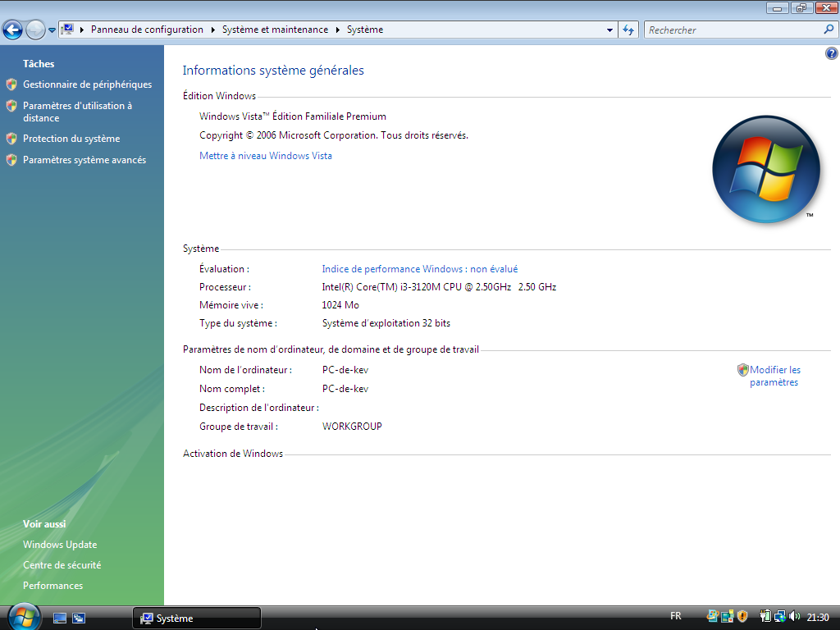Click the battery power tray icon
This screenshot has width=840, height=630.
pos(765,617)
